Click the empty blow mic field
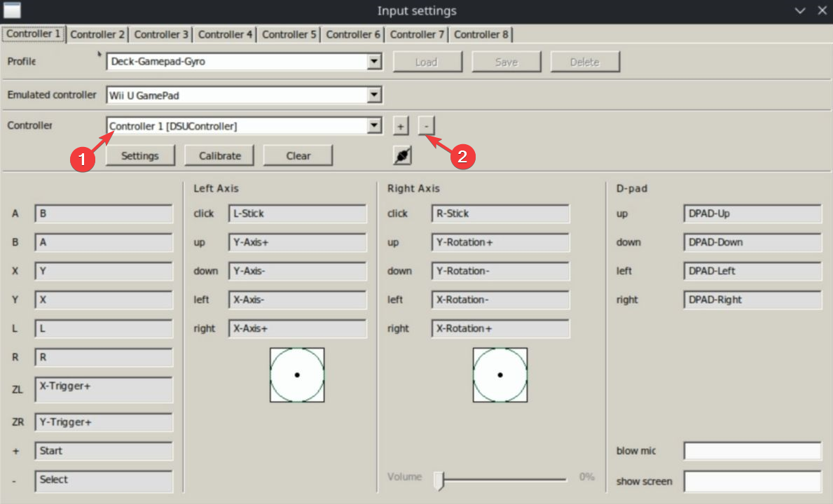833x504 pixels. point(752,450)
